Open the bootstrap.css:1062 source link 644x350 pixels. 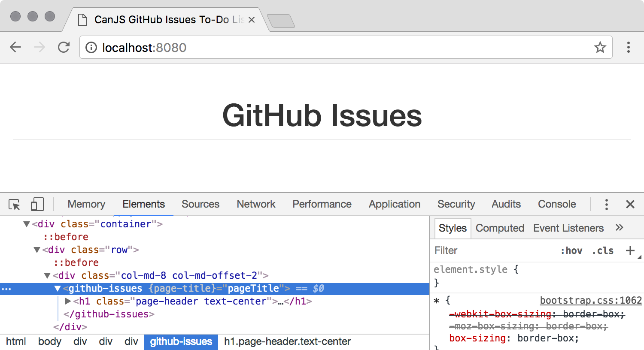(x=591, y=300)
